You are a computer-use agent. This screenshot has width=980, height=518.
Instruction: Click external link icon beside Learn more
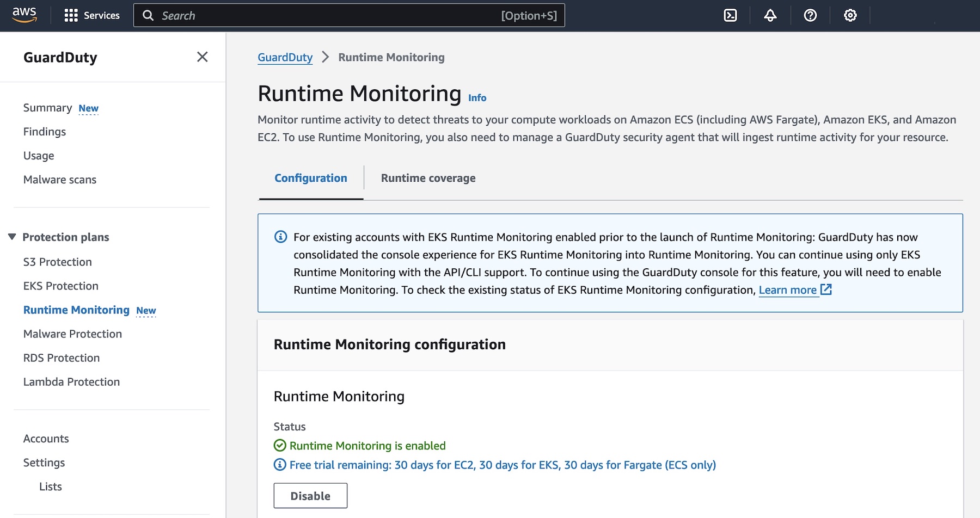click(826, 289)
